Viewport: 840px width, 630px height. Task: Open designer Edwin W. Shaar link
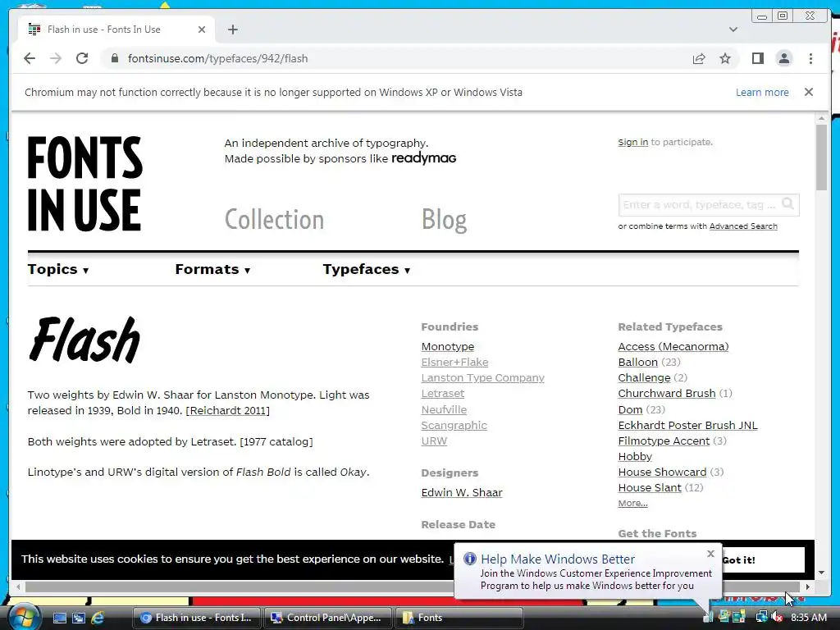[462, 492]
